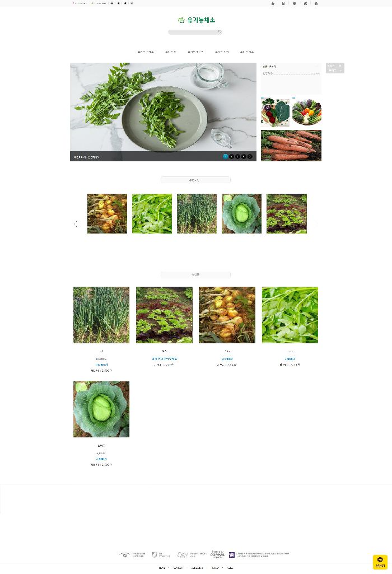Expand the gray floating side widget

click(x=335, y=68)
